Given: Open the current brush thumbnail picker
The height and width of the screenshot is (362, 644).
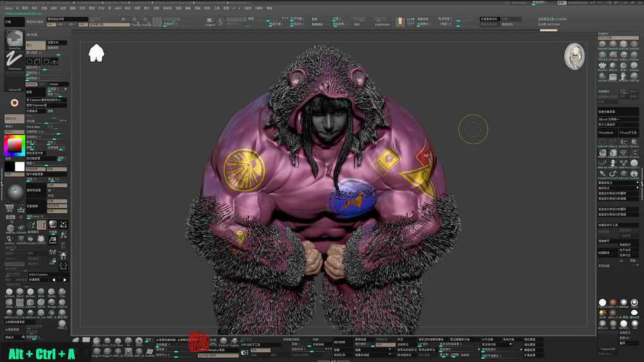Looking at the screenshot, I should coord(14,39).
